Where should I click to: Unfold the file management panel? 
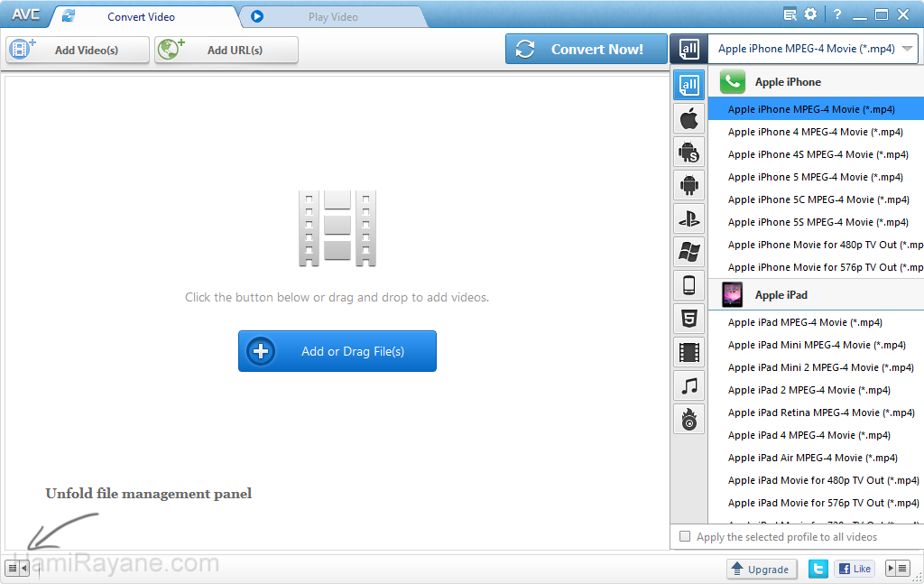tap(16, 569)
